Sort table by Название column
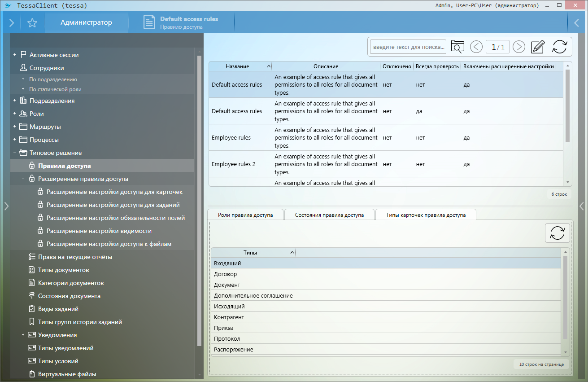 [240, 66]
